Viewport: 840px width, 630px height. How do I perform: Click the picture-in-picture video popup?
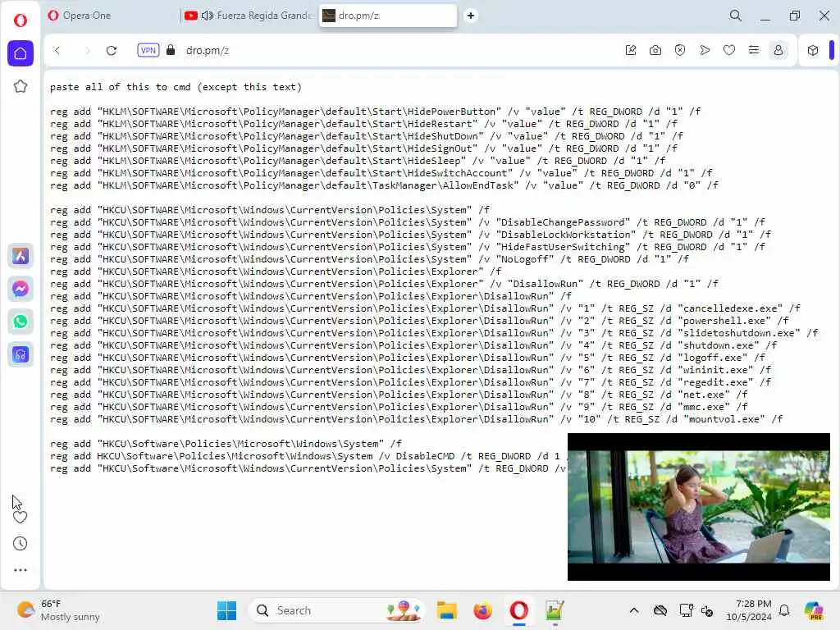coord(699,507)
